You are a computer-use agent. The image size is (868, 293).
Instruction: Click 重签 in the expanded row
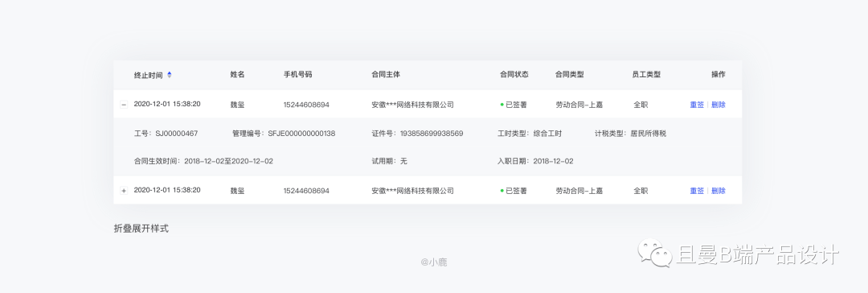(697, 105)
